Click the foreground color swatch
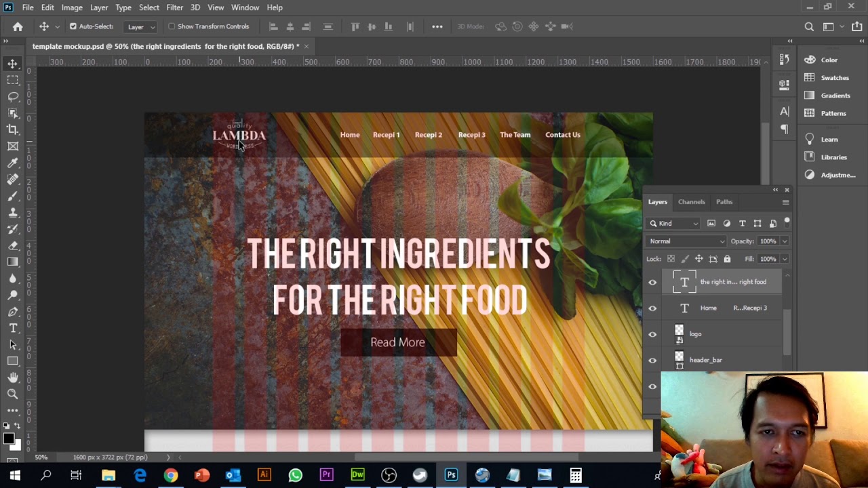Viewport: 868px width, 488px height. click(x=8, y=439)
